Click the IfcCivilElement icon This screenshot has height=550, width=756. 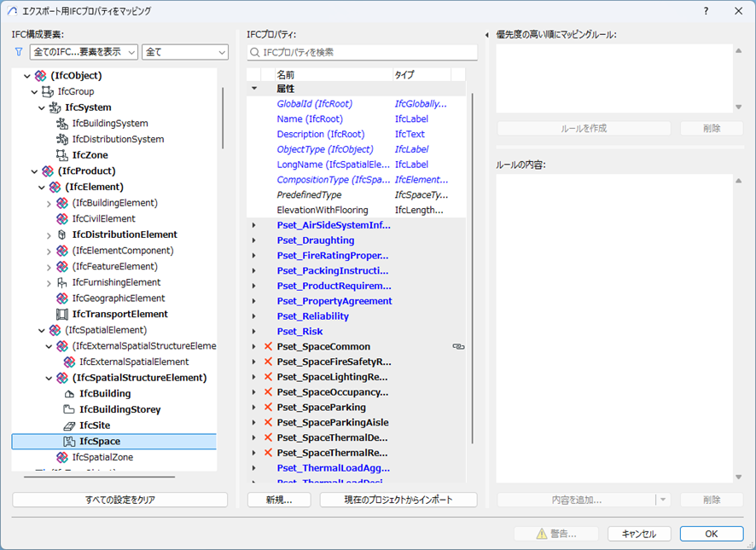click(62, 218)
